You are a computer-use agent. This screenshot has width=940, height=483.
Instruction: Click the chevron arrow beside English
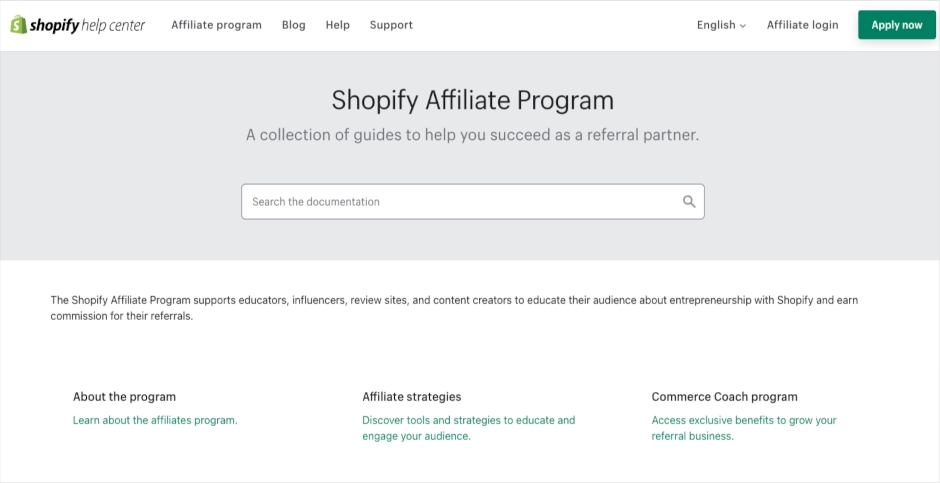click(743, 26)
